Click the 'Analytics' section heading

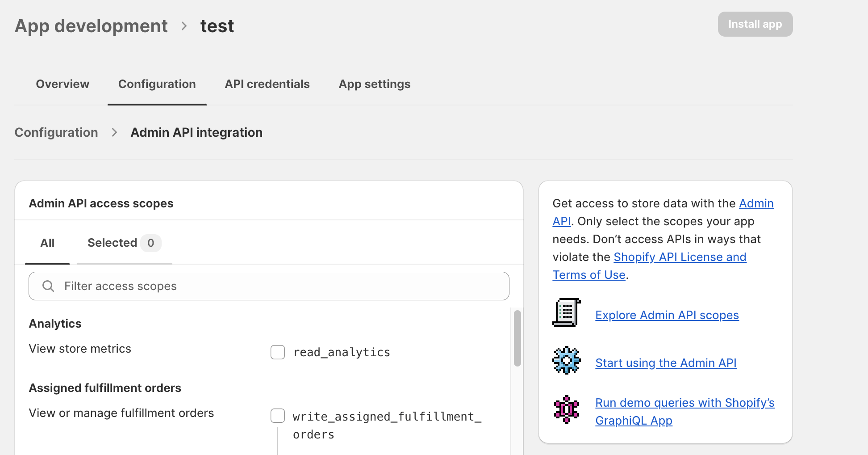click(55, 324)
